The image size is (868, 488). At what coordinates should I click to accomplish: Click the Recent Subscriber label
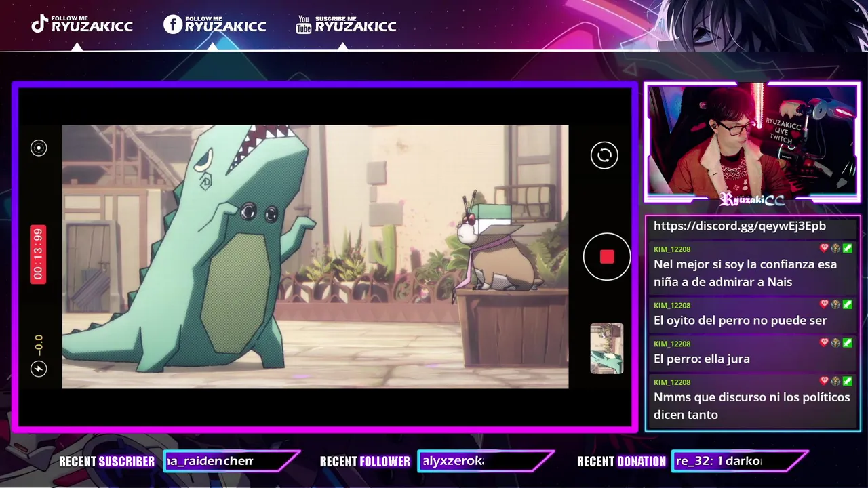point(106,462)
